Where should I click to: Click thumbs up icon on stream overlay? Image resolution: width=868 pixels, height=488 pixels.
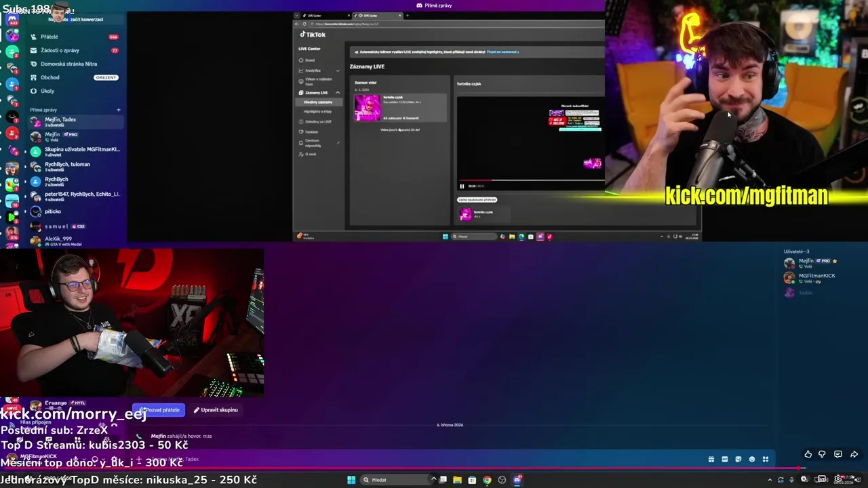pos(808,454)
